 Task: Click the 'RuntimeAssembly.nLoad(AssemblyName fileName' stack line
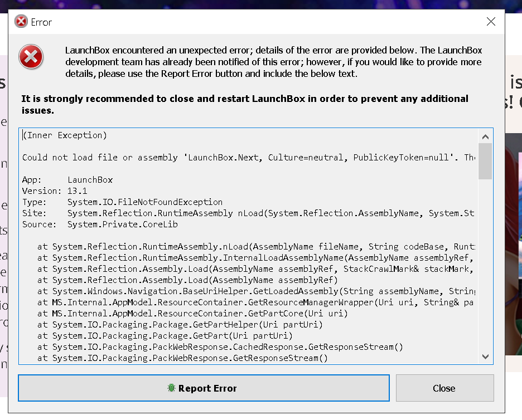tap(257, 247)
